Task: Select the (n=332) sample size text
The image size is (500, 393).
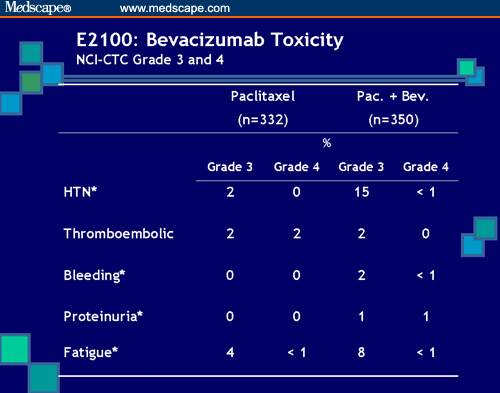Action: point(263,120)
